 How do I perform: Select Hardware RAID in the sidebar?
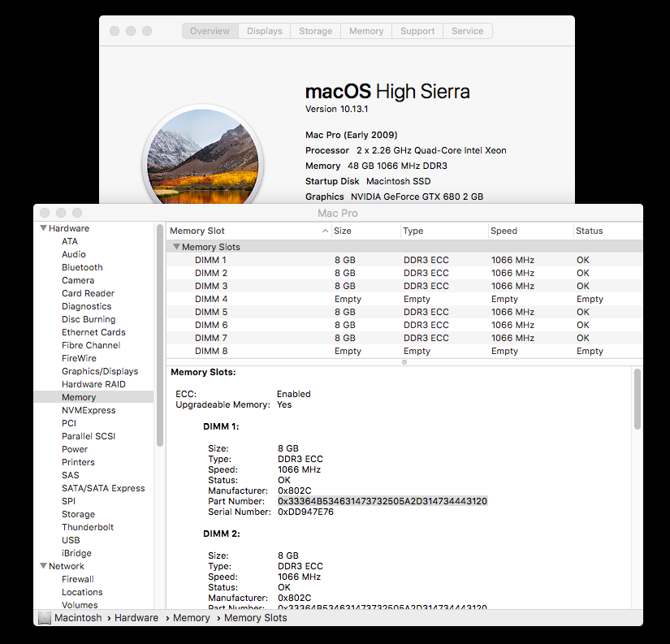[93, 384]
